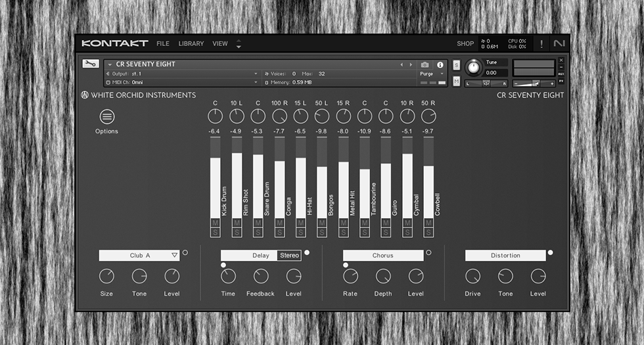Mute the Snare Drum channel
This screenshot has width=644, height=345.
point(258,223)
